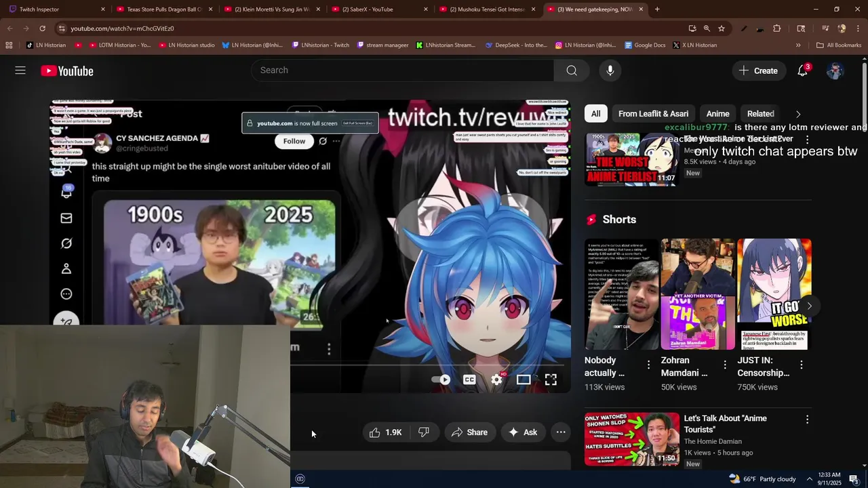Open LN Historian TikTok bookmark
Screen dimensions: 868x488
click(x=46, y=45)
